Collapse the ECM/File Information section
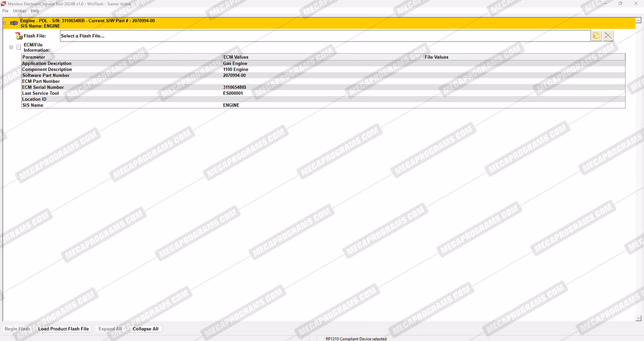This screenshot has height=341, width=644. click(x=11, y=47)
